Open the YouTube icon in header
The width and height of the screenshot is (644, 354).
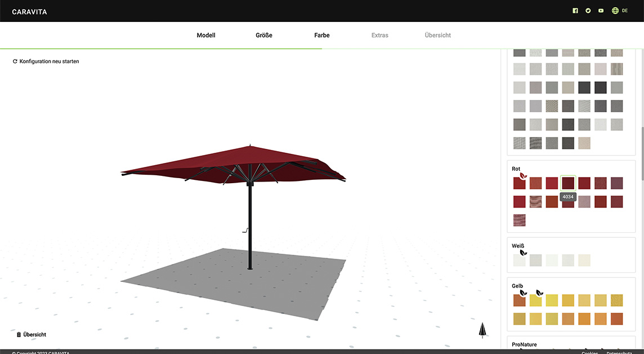click(x=601, y=11)
